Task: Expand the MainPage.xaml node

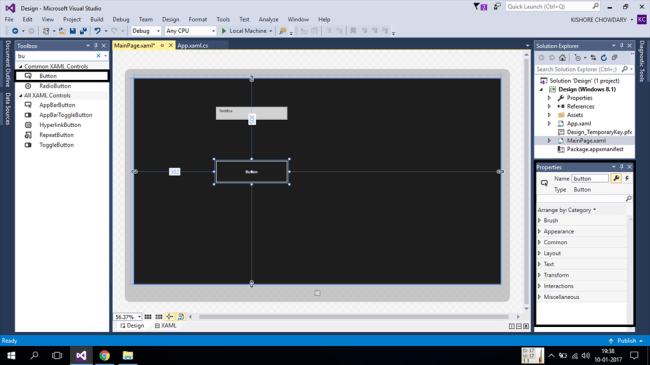Action: [549, 141]
